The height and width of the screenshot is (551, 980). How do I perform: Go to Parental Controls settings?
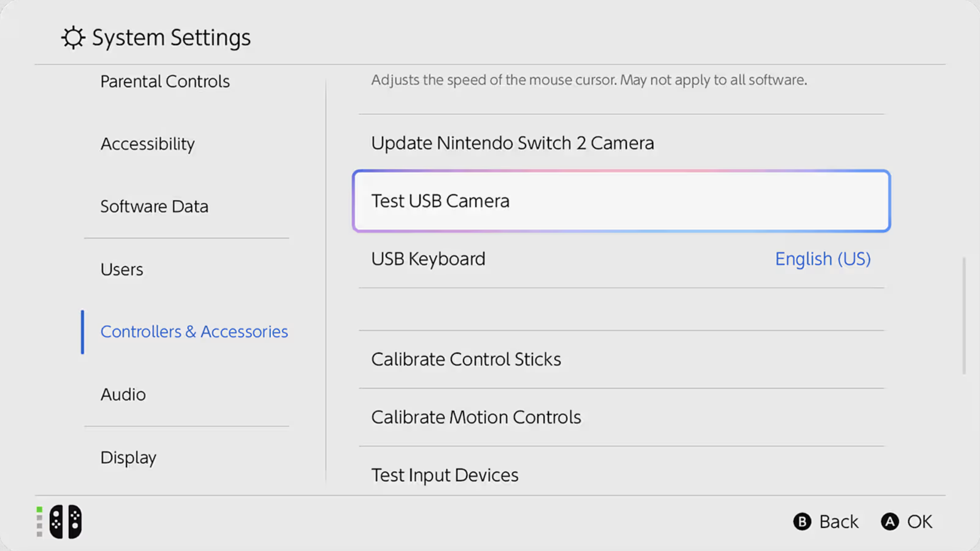pos(165,81)
